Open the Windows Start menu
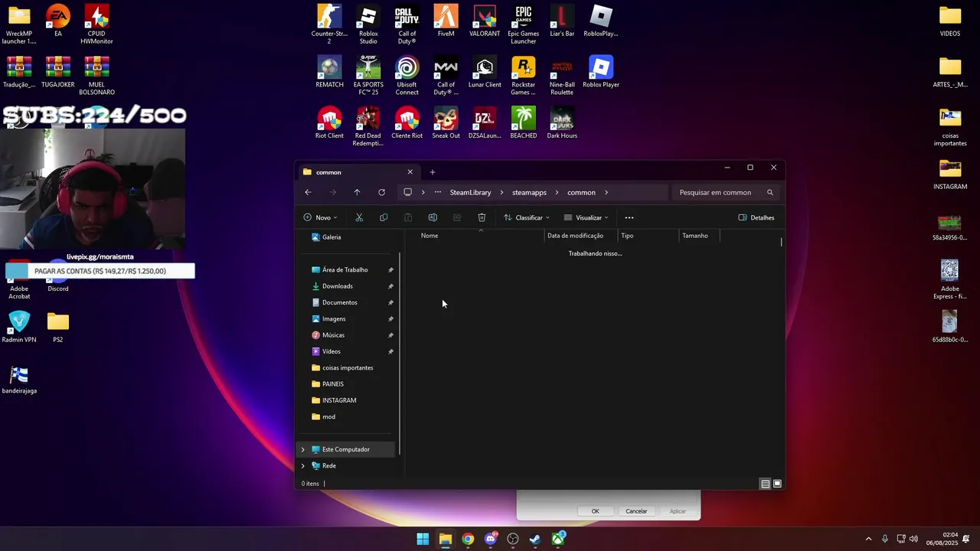 coord(423,539)
